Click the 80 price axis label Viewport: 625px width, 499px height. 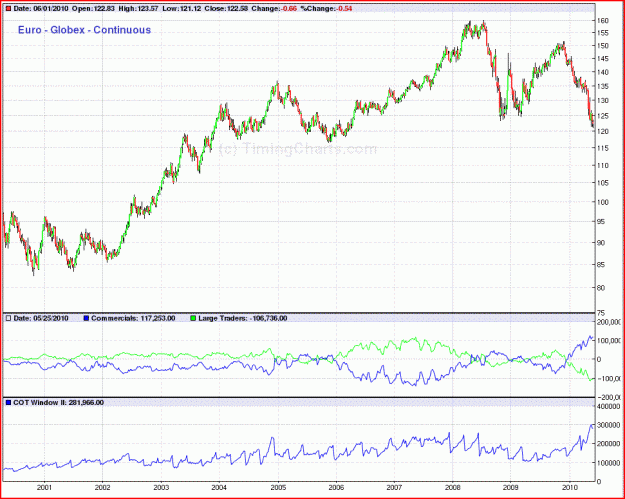tap(601, 287)
